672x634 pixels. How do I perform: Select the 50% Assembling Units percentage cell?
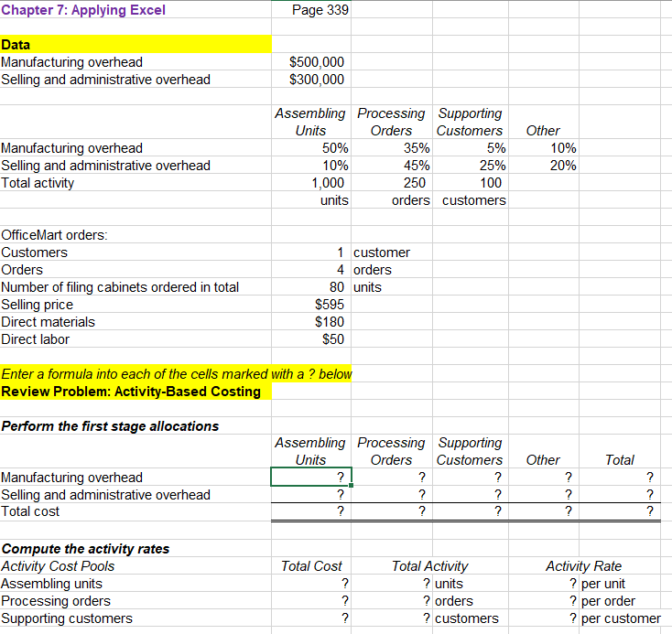[311, 148]
